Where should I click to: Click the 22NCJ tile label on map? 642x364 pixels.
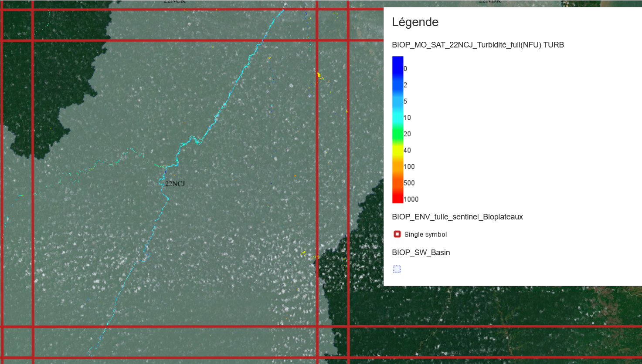point(175,184)
